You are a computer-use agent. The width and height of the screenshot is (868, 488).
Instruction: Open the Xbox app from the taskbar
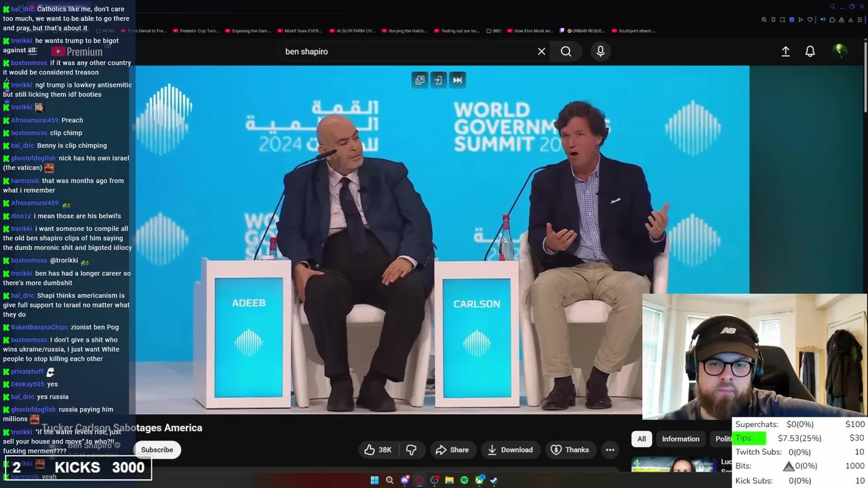479,480
